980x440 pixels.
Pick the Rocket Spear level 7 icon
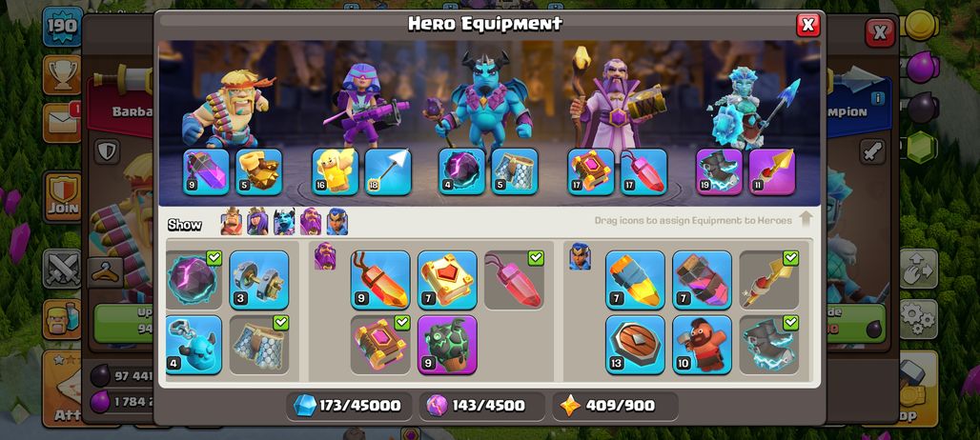[635, 280]
